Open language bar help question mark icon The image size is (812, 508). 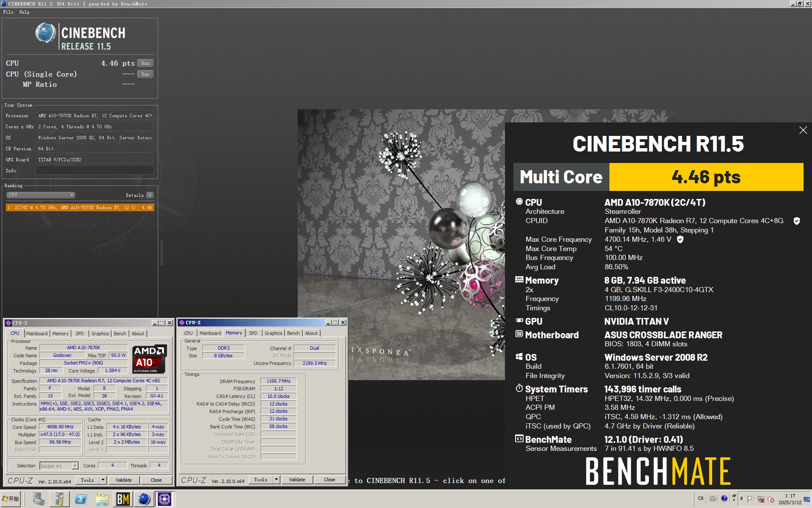[724, 499]
